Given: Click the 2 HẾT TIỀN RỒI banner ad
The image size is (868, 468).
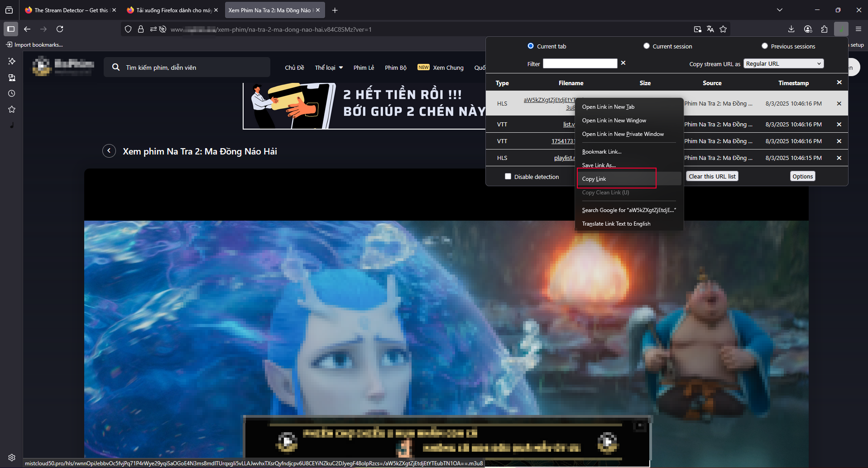Looking at the screenshot, I should point(364,106).
